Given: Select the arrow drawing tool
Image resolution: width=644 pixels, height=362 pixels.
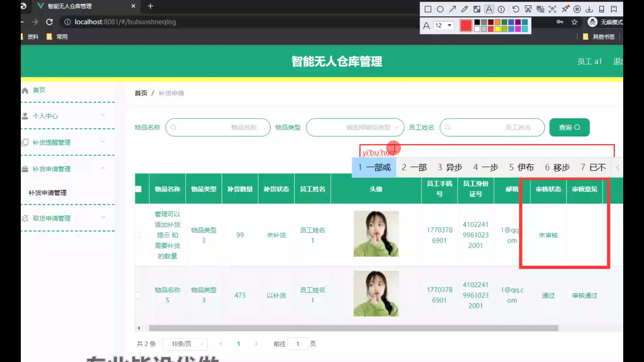Looking at the screenshot, I should pyautogui.click(x=452, y=9).
